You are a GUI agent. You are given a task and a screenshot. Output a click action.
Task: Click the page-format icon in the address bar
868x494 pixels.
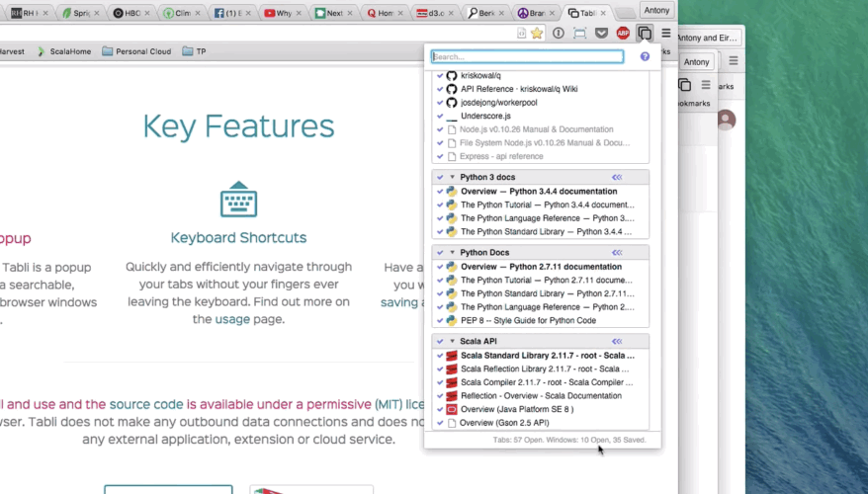(x=521, y=34)
